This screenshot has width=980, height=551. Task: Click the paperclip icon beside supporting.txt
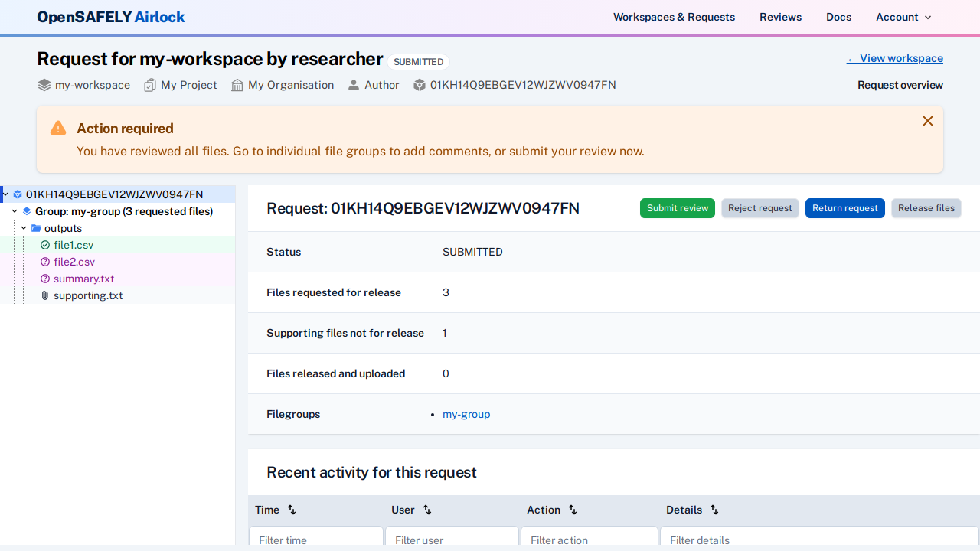click(45, 295)
